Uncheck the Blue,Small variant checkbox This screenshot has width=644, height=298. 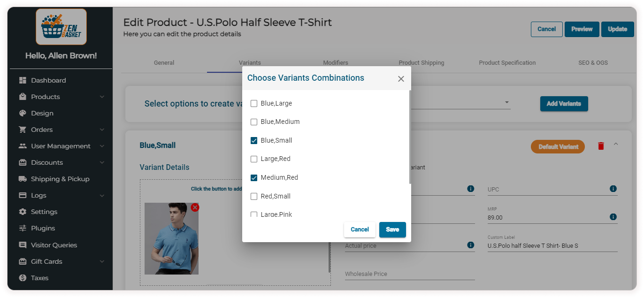(x=254, y=140)
